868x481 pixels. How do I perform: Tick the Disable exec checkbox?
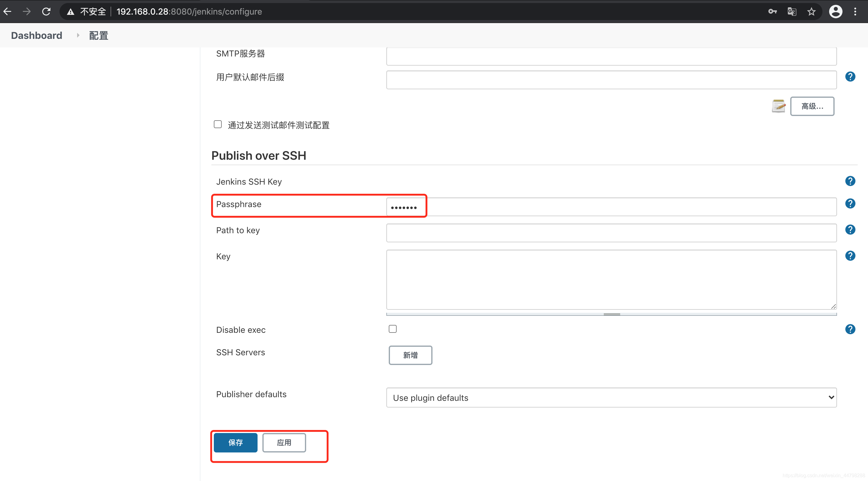[393, 329]
